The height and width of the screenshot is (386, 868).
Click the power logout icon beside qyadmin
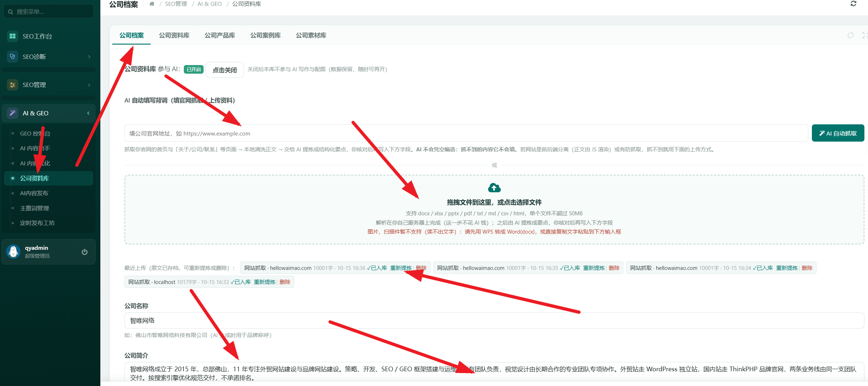pyautogui.click(x=85, y=252)
